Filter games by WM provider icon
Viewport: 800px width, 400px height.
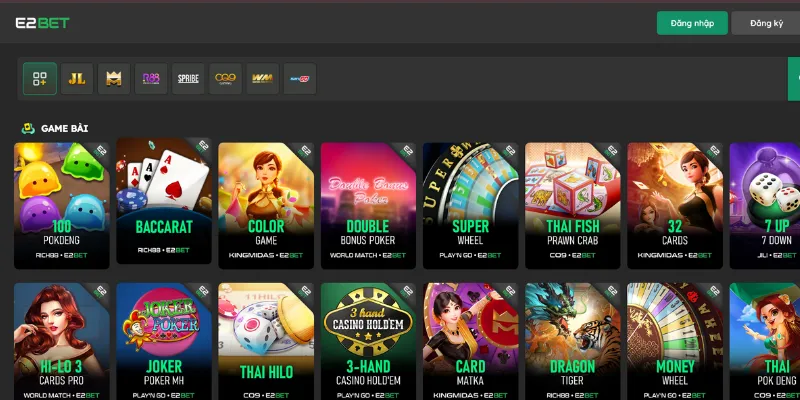pos(263,79)
